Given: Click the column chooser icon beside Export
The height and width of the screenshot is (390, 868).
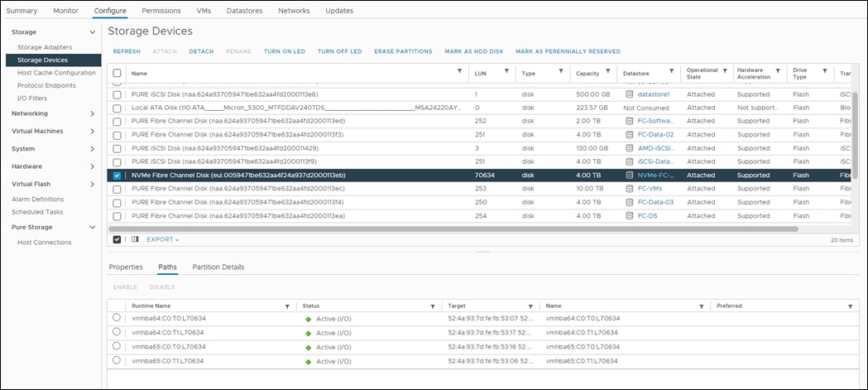Looking at the screenshot, I should 135,239.
